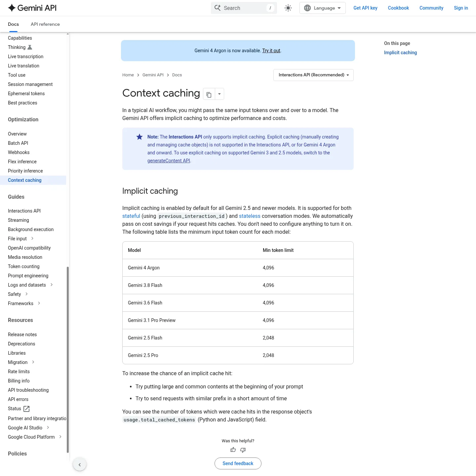The image size is (476, 476).
Task: Expand Logs and datasets in sidebar
Action: [x=52, y=285]
